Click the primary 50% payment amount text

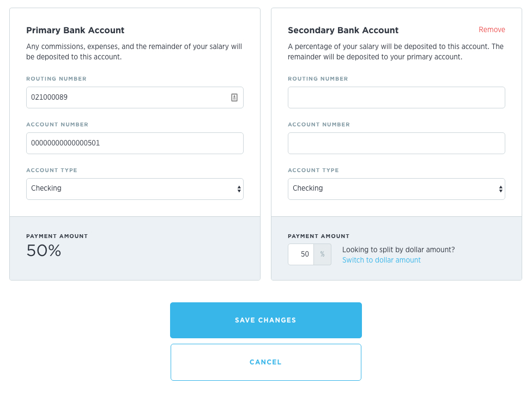[44, 251]
